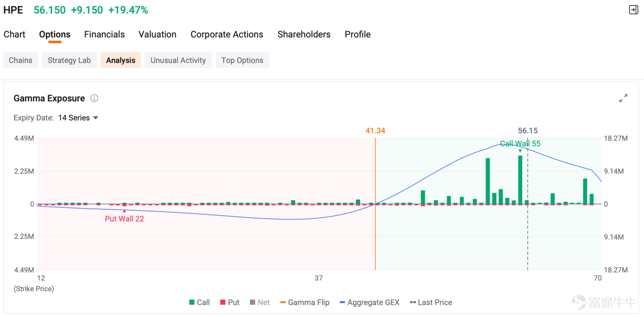Screen dimensions: 644x317
Task: Open the Gamma Exposure info tooltip icon
Action: (94, 98)
